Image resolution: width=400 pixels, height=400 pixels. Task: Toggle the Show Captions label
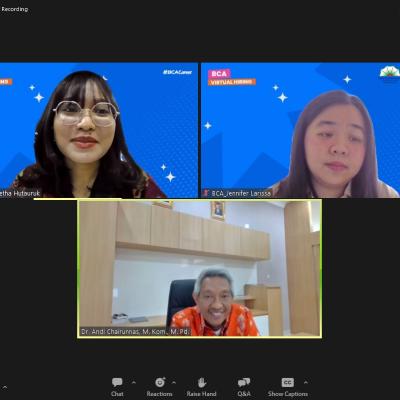[288, 394]
